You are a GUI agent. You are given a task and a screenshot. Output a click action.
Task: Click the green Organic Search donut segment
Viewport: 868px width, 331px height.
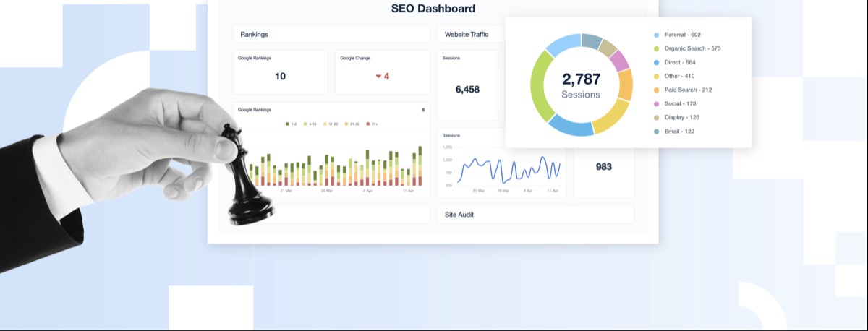[538, 85]
